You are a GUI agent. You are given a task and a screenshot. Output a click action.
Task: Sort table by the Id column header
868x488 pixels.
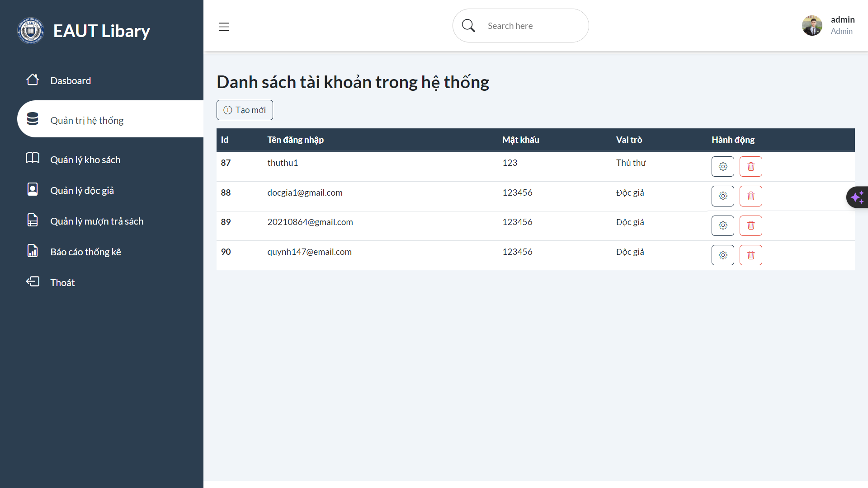coord(225,140)
